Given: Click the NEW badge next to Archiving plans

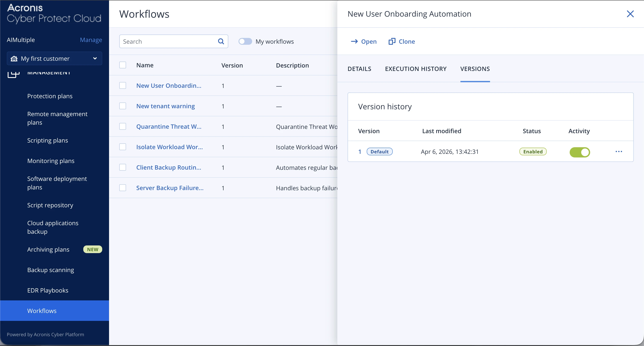Looking at the screenshot, I should [92, 249].
